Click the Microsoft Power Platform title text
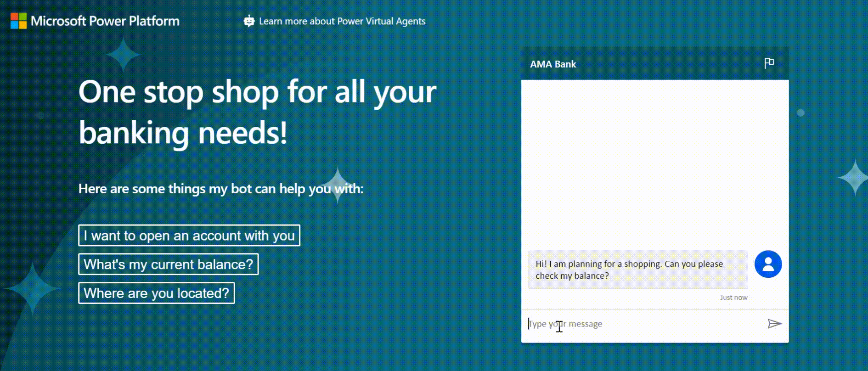The image size is (868, 371). (x=105, y=21)
